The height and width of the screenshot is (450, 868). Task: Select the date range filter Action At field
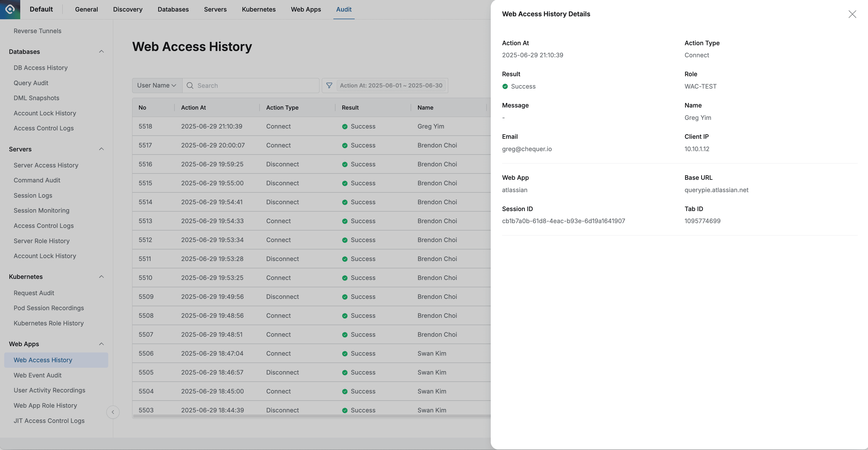(x=391, y=85)
